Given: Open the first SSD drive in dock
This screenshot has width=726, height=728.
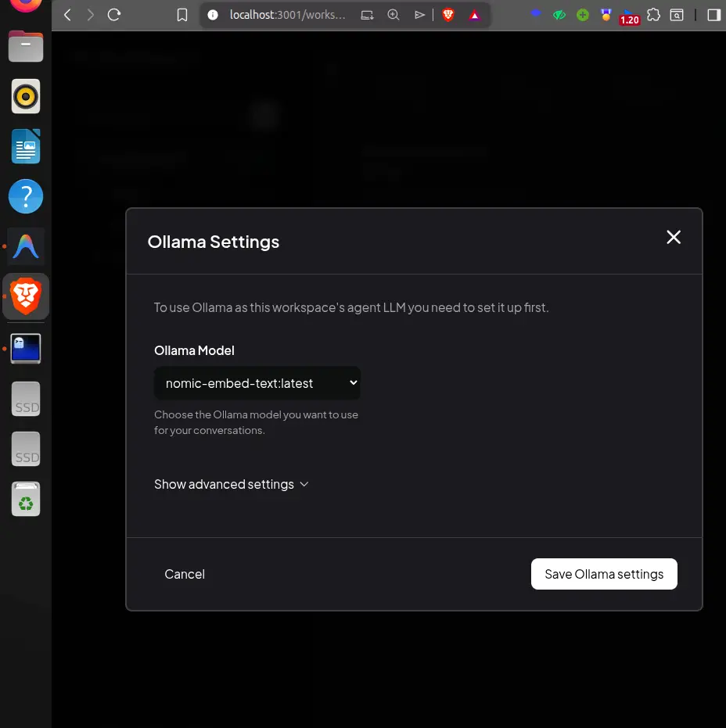Looking at the screenshot, I should tap(26, 399).
